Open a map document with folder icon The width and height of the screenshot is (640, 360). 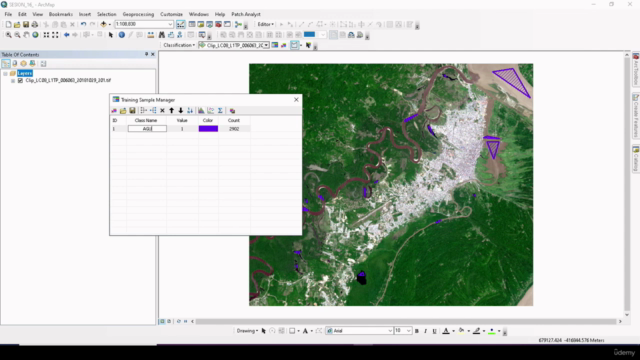(17, 24)
